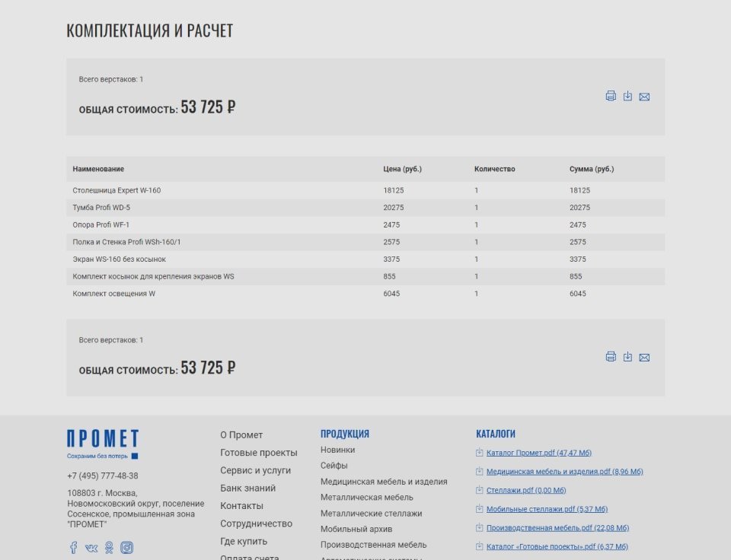
Task: Open Сотрудничество footer link
Action: 257,523
